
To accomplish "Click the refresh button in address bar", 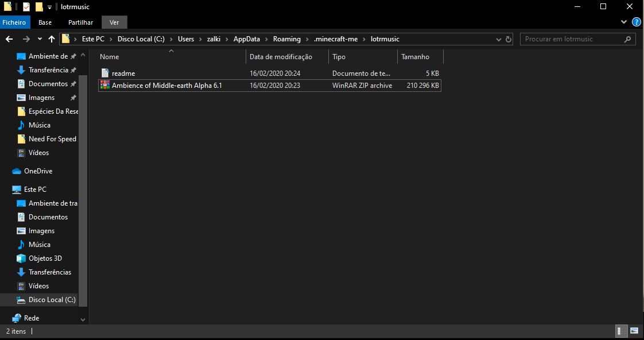I will [x=509, y=39].
